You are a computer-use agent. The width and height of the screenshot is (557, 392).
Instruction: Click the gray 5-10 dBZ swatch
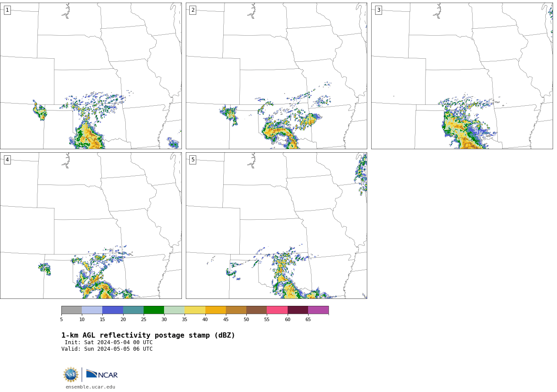72,310
